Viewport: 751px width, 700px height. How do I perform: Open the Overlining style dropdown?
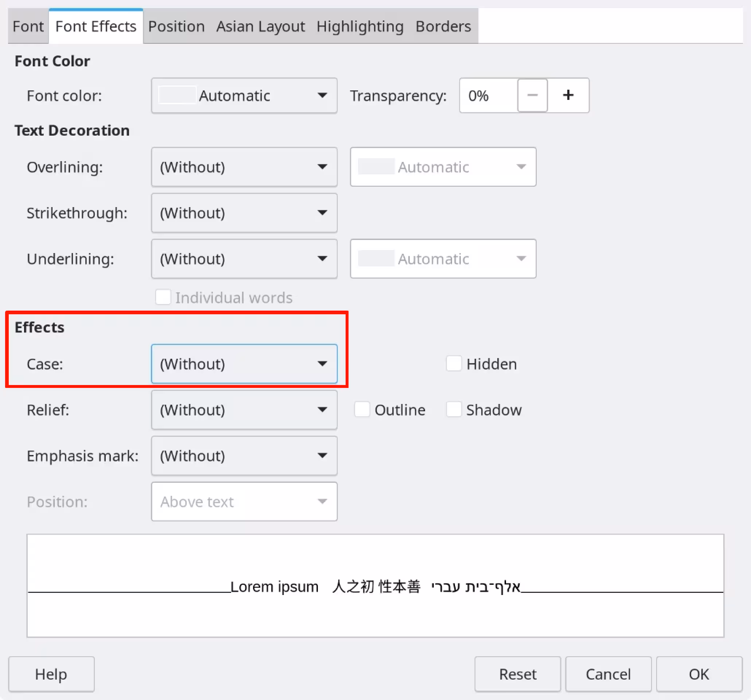click(244, 167)
